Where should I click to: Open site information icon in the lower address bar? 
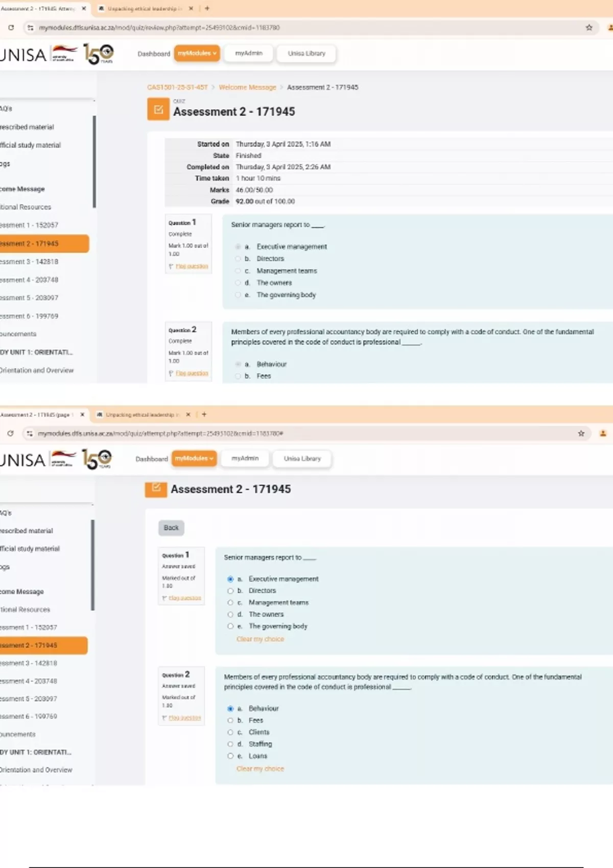coord(30,433)
